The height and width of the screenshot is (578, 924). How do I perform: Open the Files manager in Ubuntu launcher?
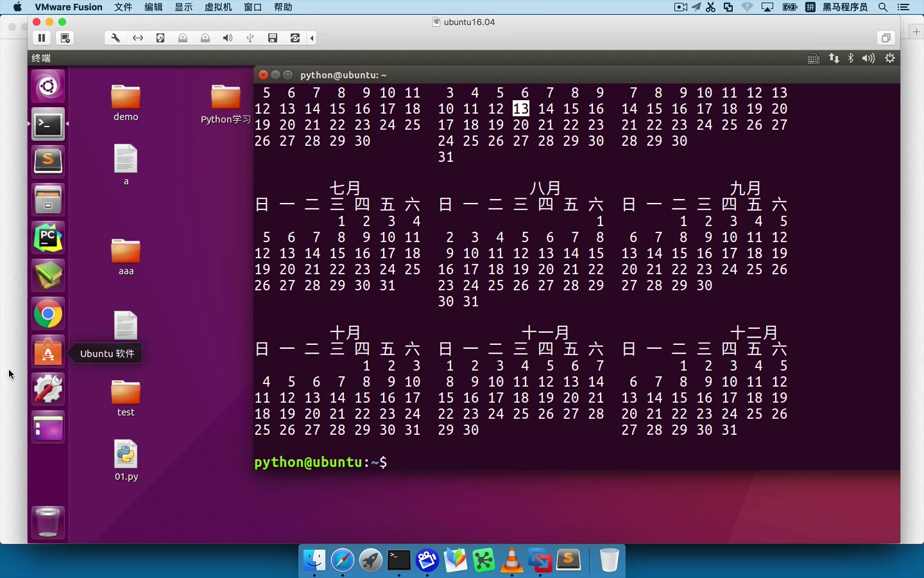[x=48, y=200]
